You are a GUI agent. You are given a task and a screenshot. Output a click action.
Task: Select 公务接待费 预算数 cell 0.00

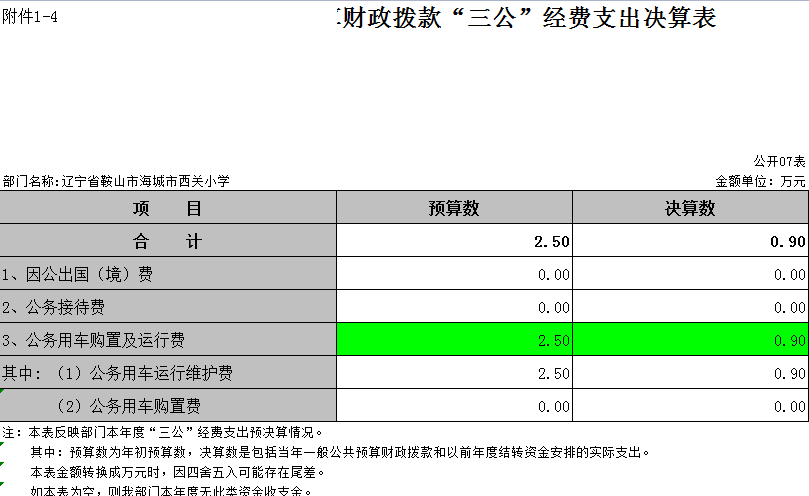pyautogui.click(x=454, y=307)
